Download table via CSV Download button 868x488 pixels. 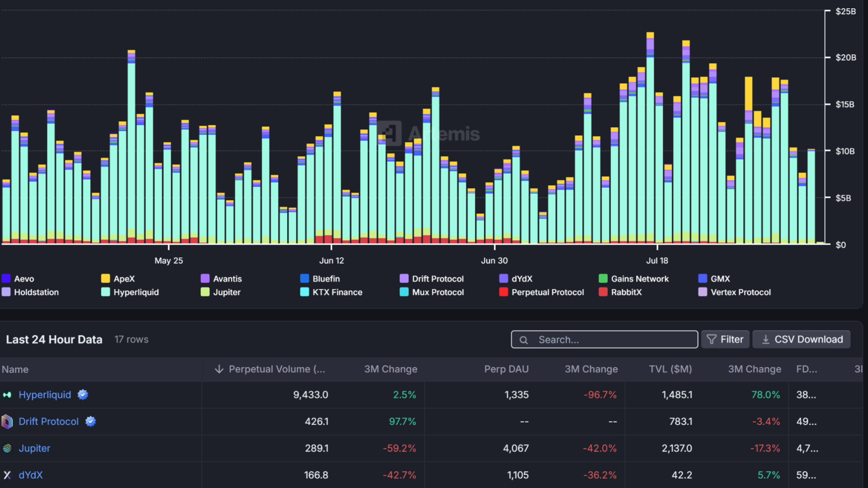pyautogui.click(x=801, y=339)
